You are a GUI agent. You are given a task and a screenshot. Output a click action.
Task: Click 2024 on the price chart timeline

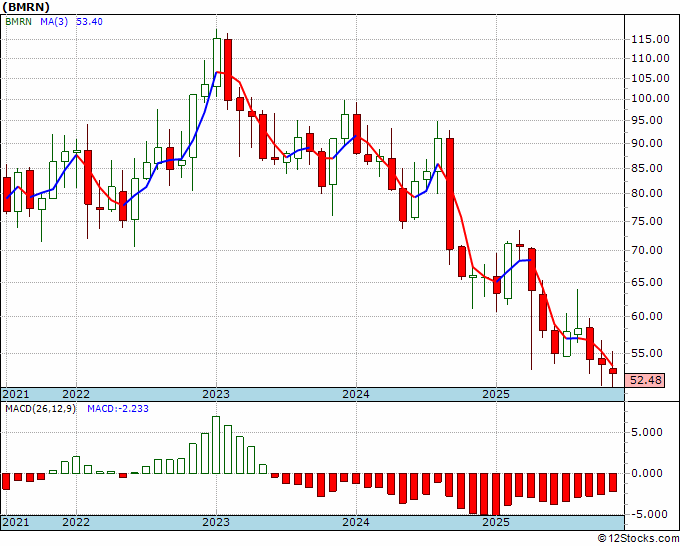(356, 394)
